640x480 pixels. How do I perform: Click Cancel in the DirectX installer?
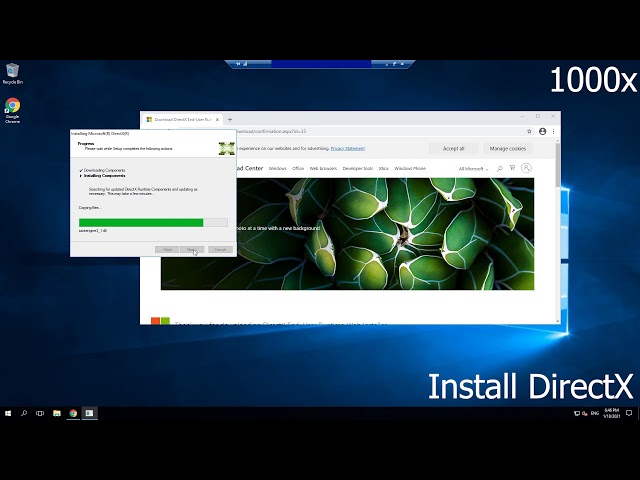220,249
